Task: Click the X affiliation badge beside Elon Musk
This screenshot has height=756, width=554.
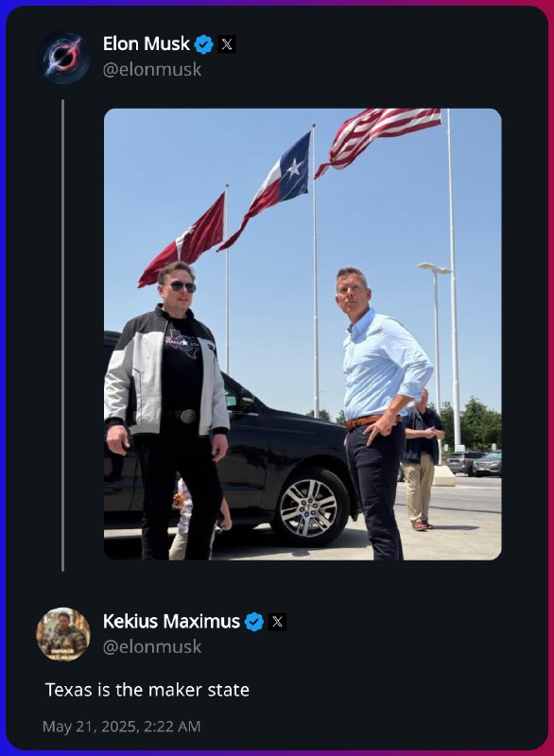Action: tap(227, 44)
